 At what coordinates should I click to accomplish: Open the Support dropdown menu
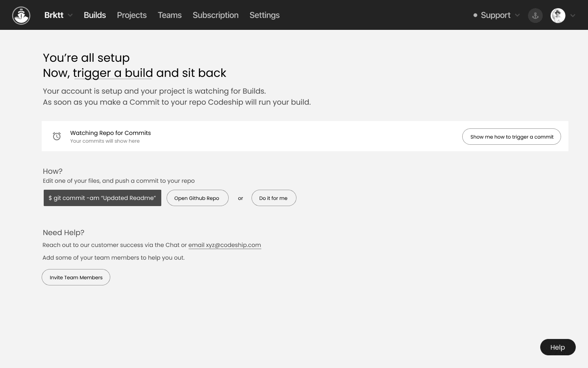point(496,15)
